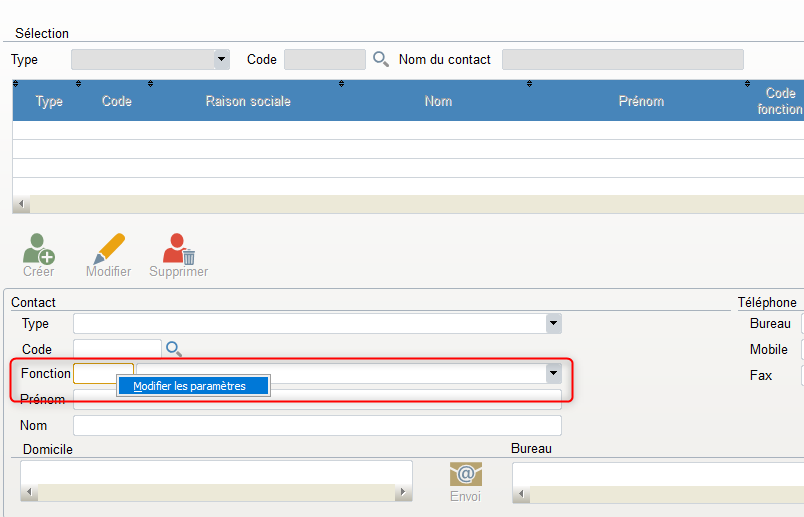Click the Modifier pencil icon
The image size is (804, 517).
click(x=108, y=248)
